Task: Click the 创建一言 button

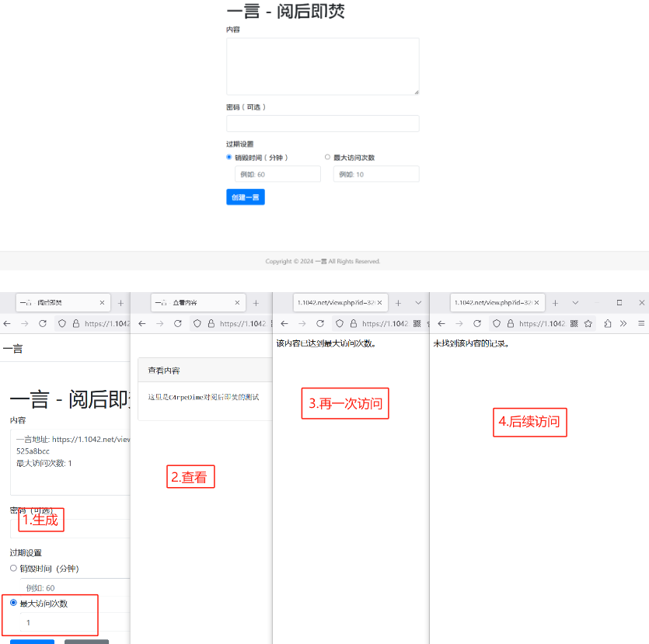Action: pos(246,197)
